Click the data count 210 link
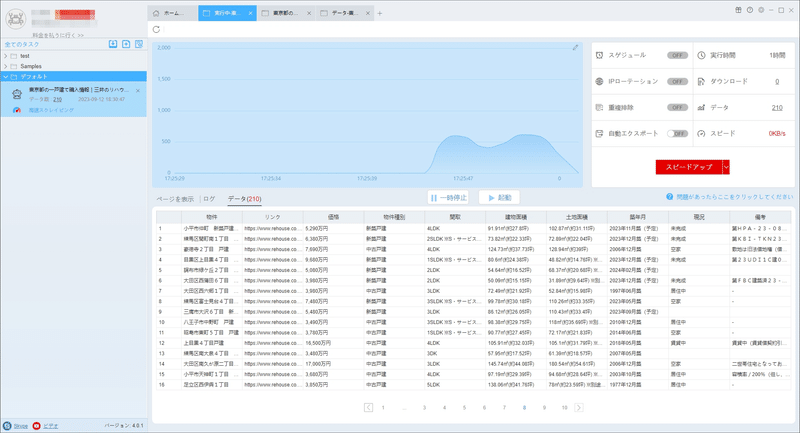This screenshot has height=433, width=800. click(x=777, y=108)
